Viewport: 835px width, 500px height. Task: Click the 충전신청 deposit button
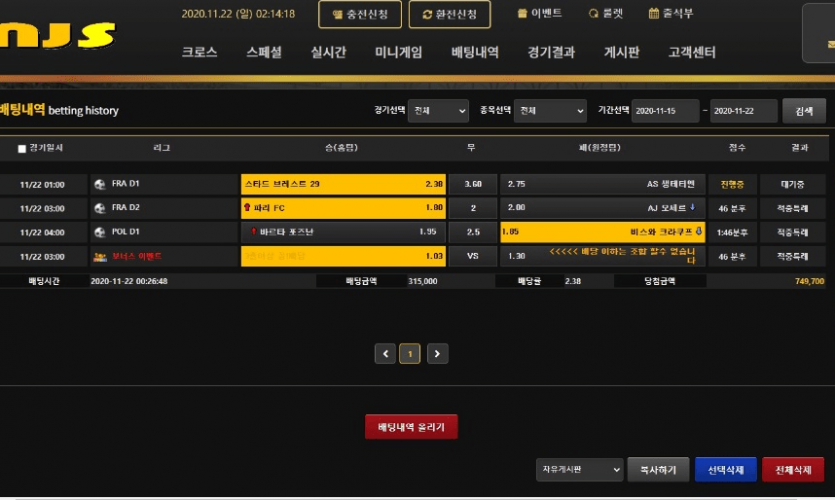coord(360,14)
